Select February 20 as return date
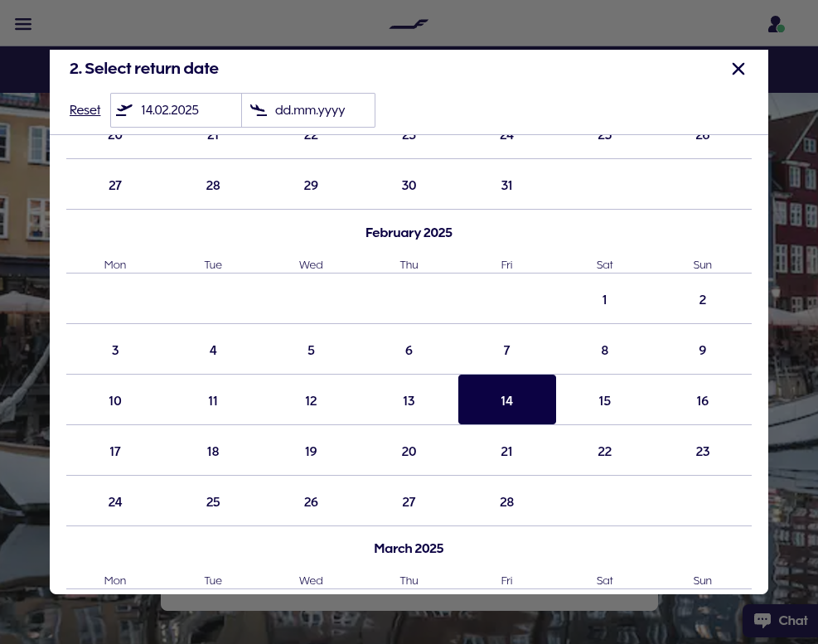818x644 pixels. [x=409, y=452]
